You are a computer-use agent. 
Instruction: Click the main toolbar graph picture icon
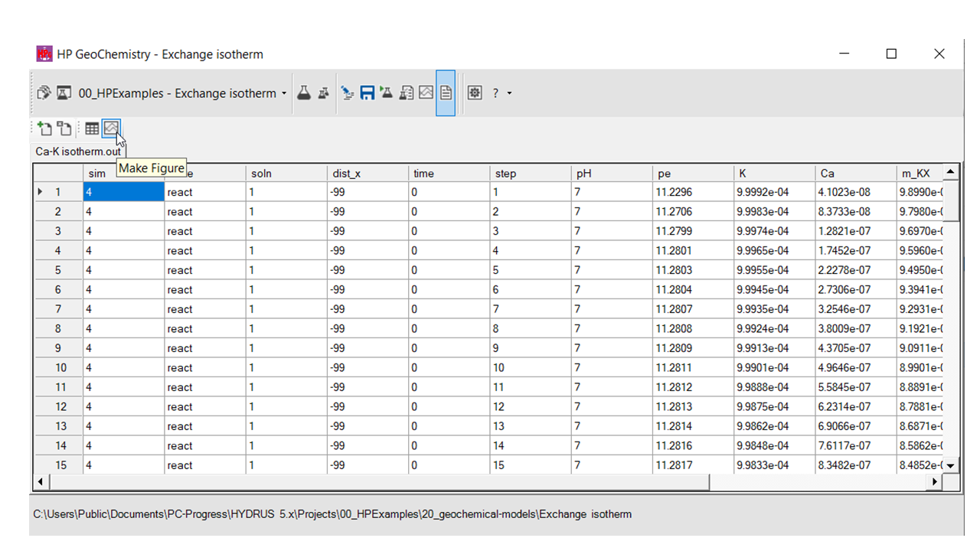[x=426, y=93]
